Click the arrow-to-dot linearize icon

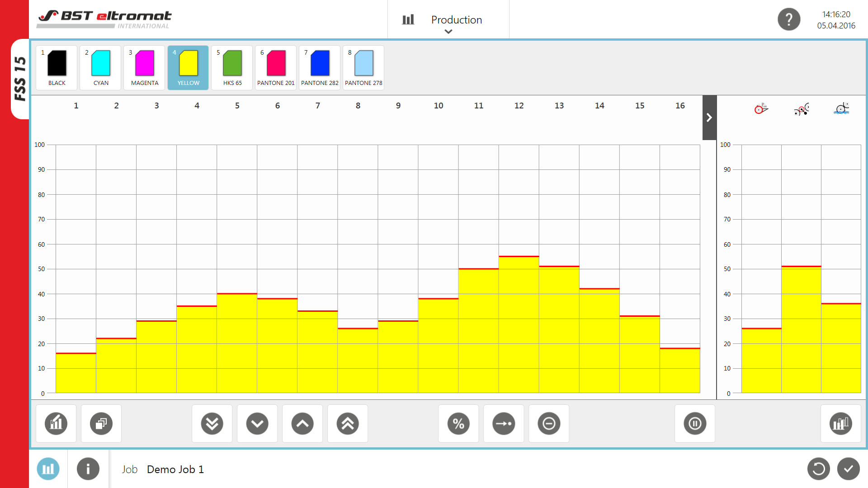[x=504, y=423]
